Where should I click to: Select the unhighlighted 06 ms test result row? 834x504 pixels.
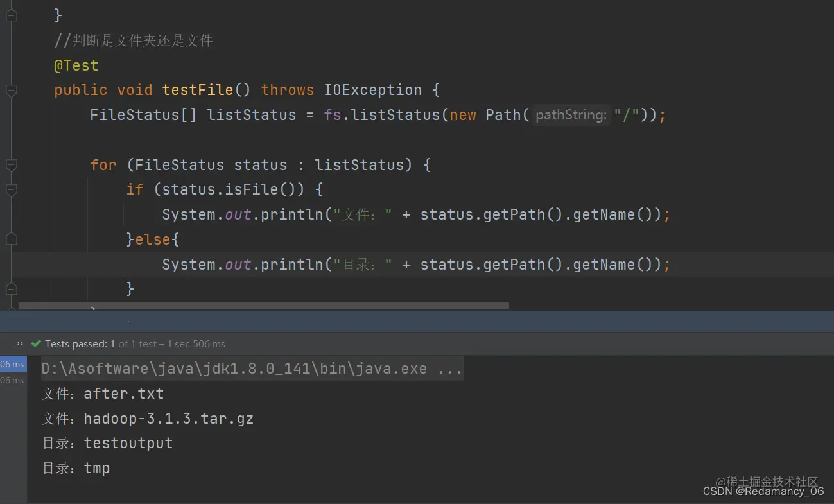pyautogui.click(x=13, y=380)
